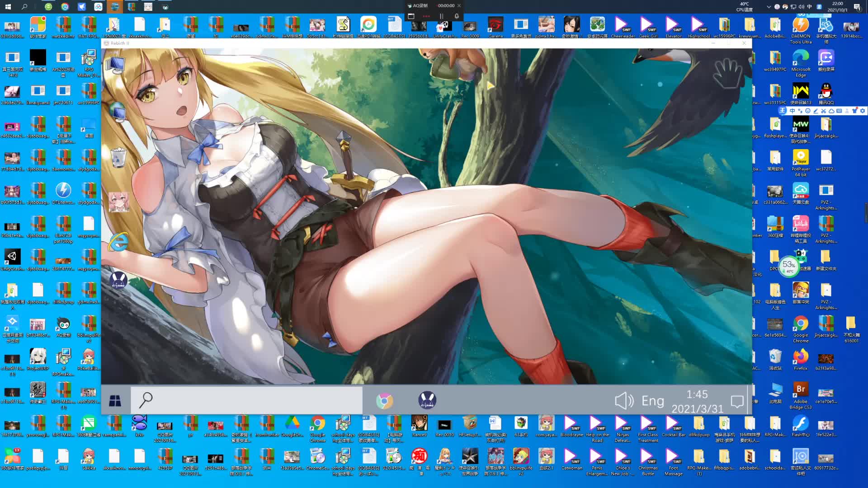The image size is (868, 488).
Task: Open settings gear on the input method toolbar
Action: coord(863,111)
